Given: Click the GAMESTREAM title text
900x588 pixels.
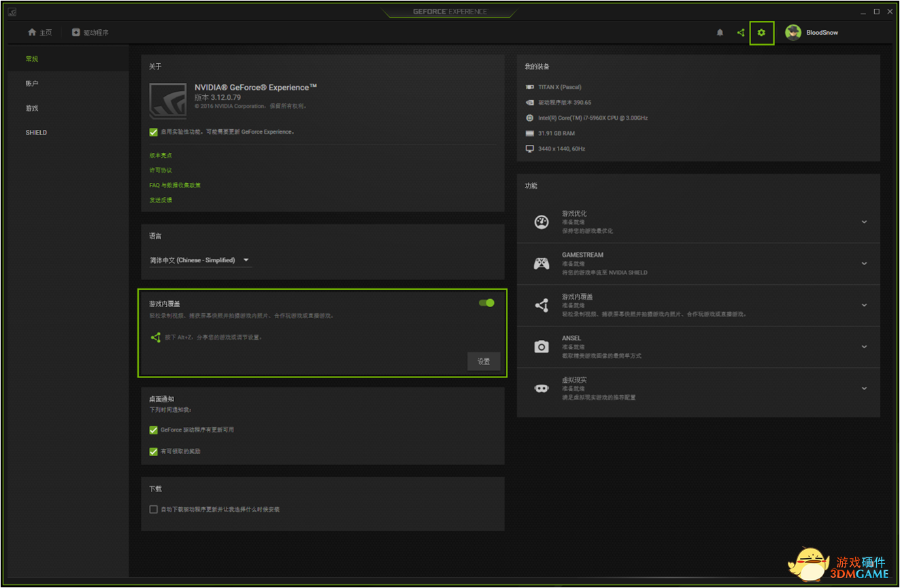Looking at the screenshot, I should 582,255.
